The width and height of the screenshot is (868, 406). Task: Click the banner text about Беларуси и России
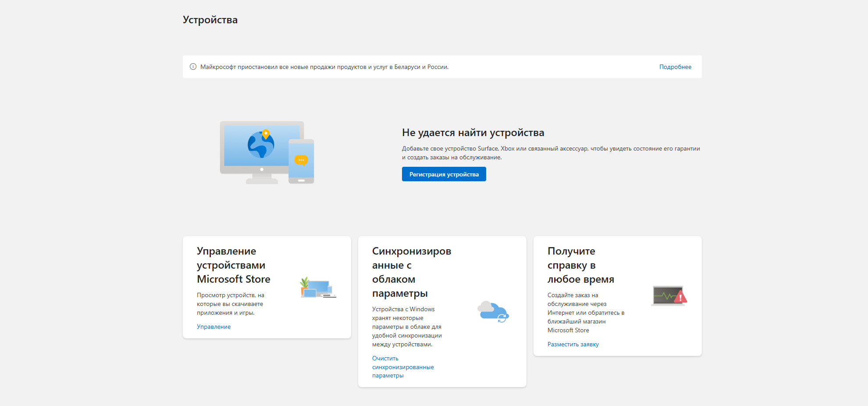(324, 67)
